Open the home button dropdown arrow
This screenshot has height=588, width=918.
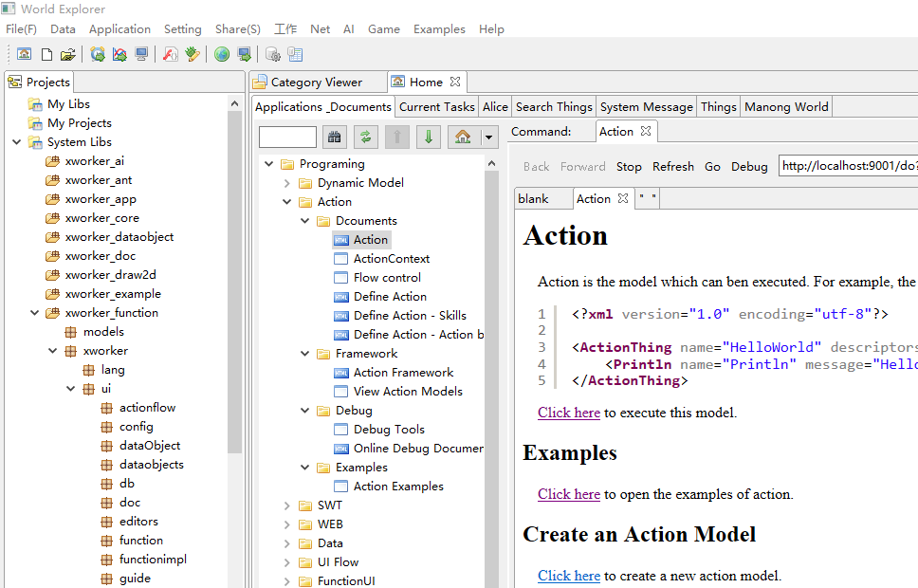pos(488,138)
